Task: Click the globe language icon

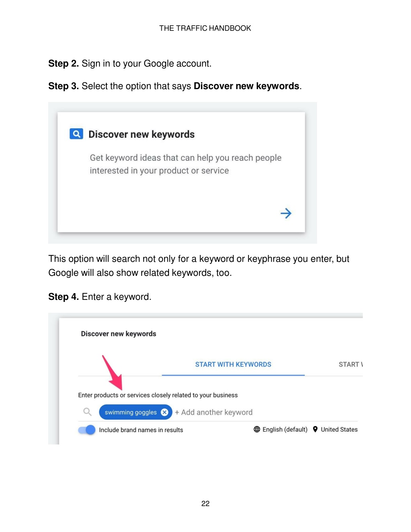Action: click(x=257, y=429)
